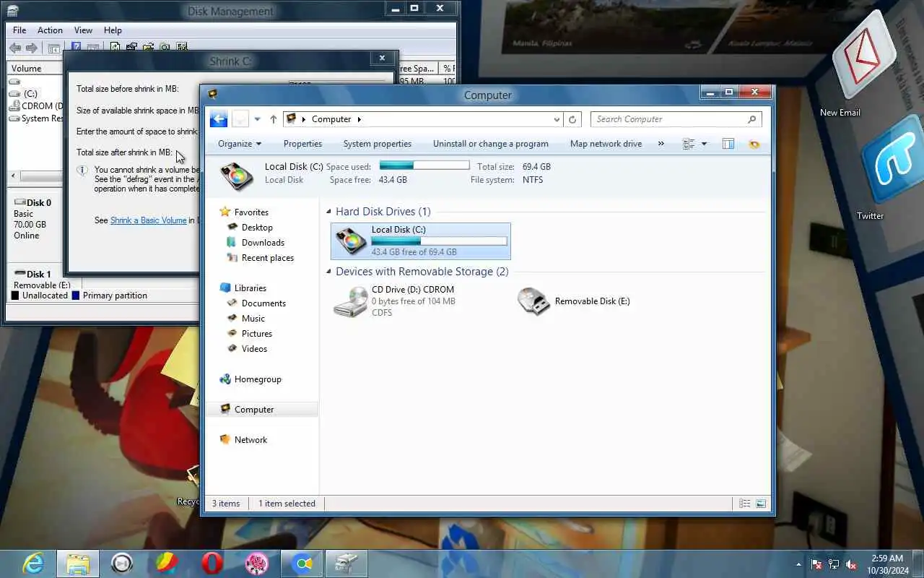Collapse the Hard Disk Drives group
Image resolution: width=924 pixels, height=578 pixels.
point(329,212)
